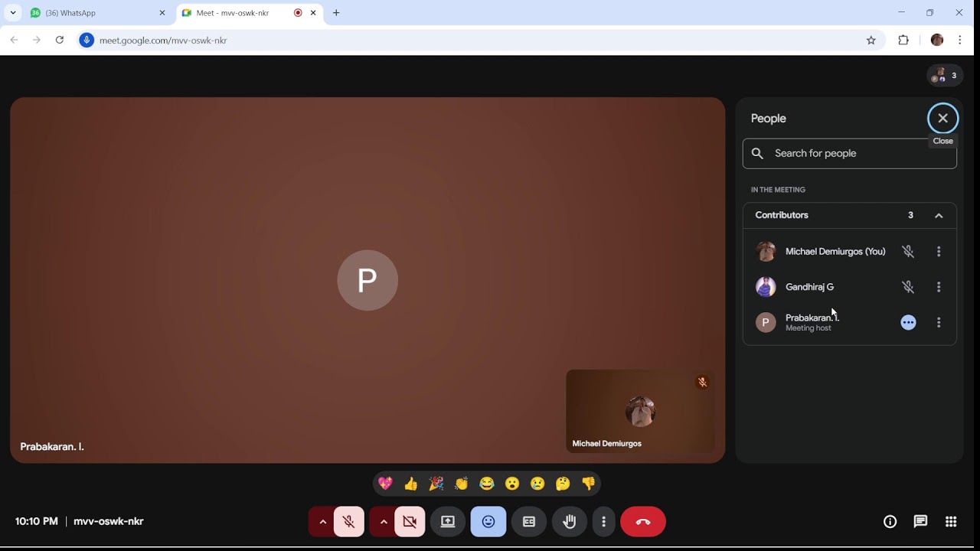
Task: Click the participant count badge showing 3
Action: 945,76
